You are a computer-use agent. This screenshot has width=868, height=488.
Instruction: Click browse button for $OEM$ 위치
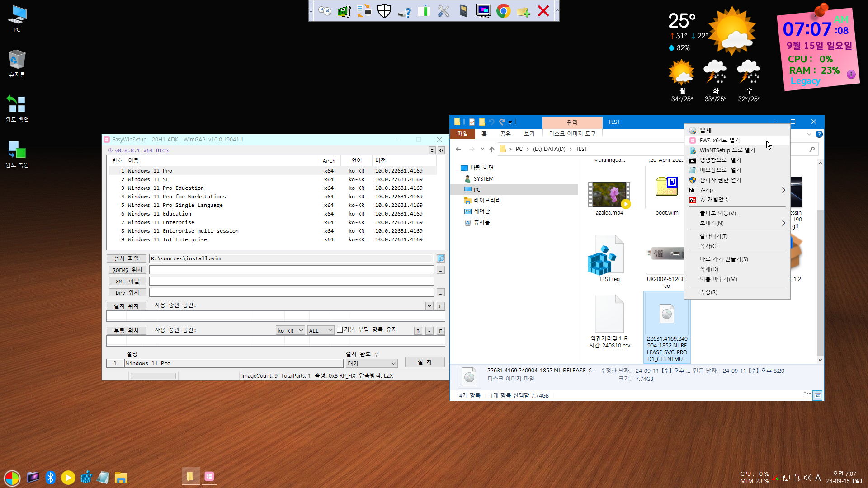440,270
